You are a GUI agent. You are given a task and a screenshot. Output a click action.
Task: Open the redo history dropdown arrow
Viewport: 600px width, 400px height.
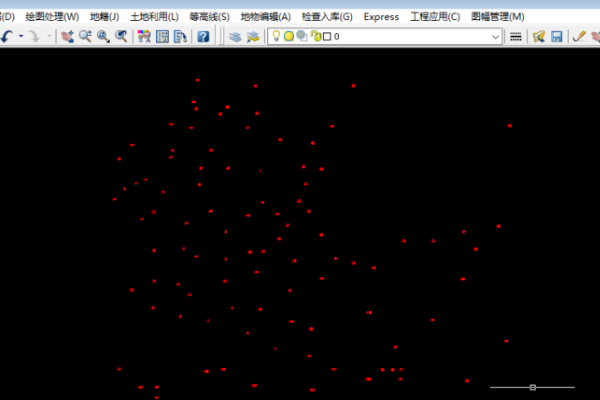click(49, 36)
